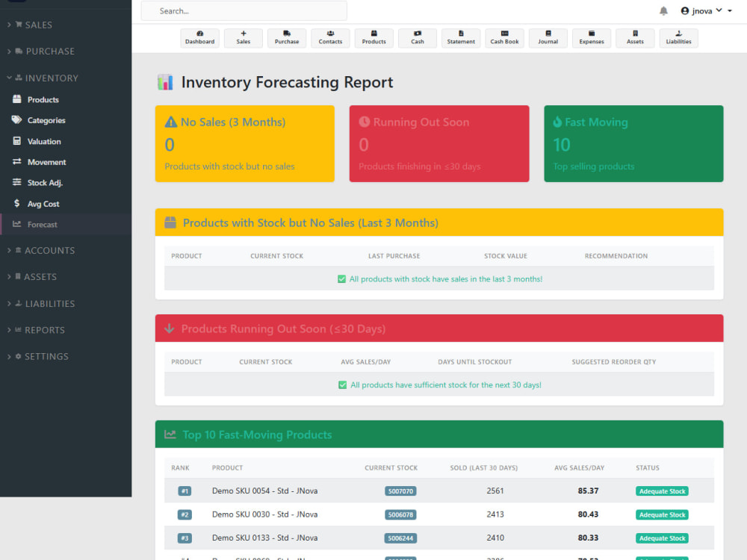Screen dimensions: 747x560
Task: Click the down arrow icon in Running Out header
Action: 169,329
